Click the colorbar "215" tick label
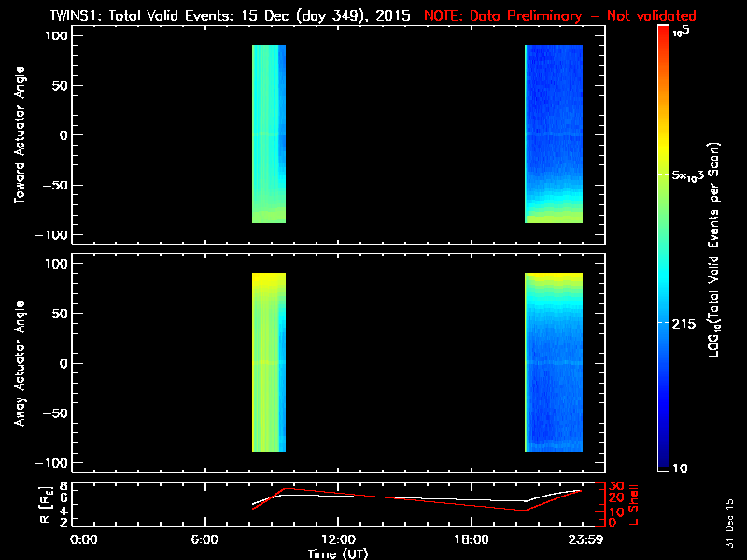 coord(684,324)
